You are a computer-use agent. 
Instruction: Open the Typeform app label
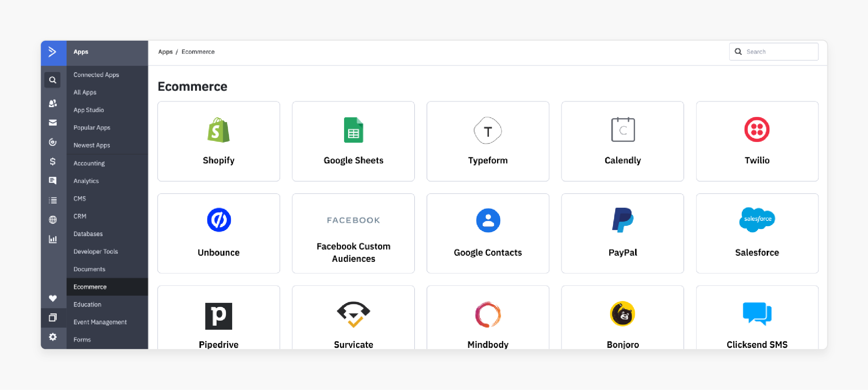coord(488,161)
